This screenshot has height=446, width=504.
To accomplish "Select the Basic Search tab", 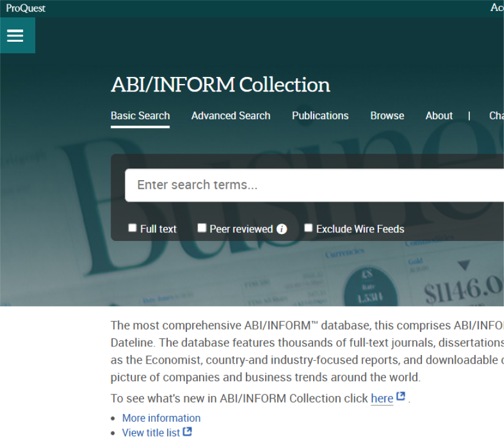I will click(x=140, y=116).
